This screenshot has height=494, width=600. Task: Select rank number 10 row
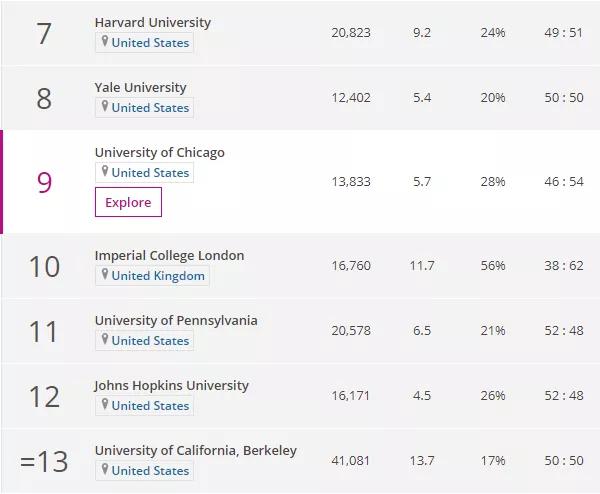click(x=300, y=266)
